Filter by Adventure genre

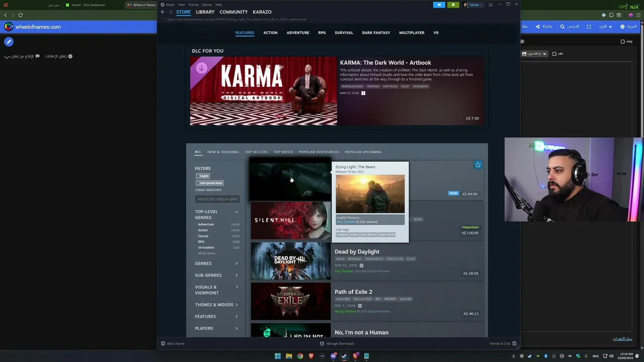206,224
